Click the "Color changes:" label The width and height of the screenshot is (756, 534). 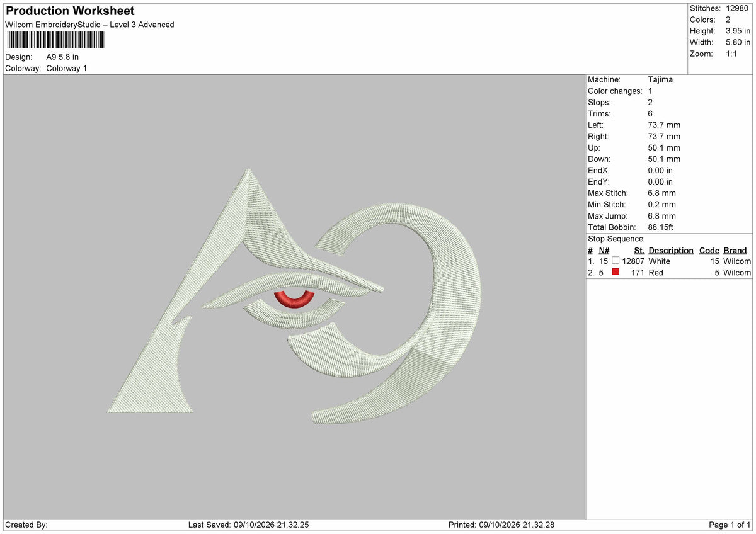click(615, 91)
